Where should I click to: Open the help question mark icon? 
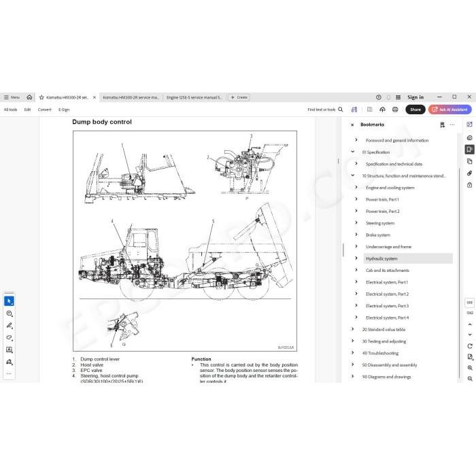click(x=378, y=97)
